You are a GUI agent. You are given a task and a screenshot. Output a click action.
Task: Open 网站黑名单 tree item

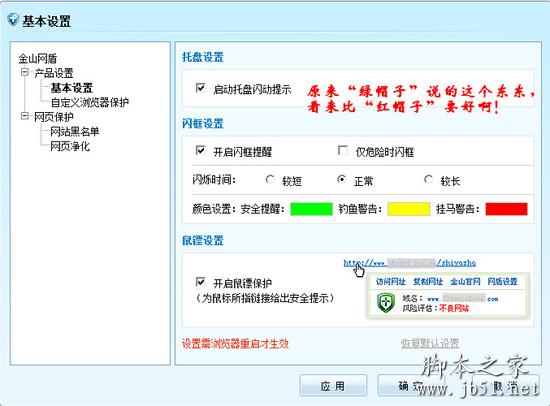click(75, 132)
